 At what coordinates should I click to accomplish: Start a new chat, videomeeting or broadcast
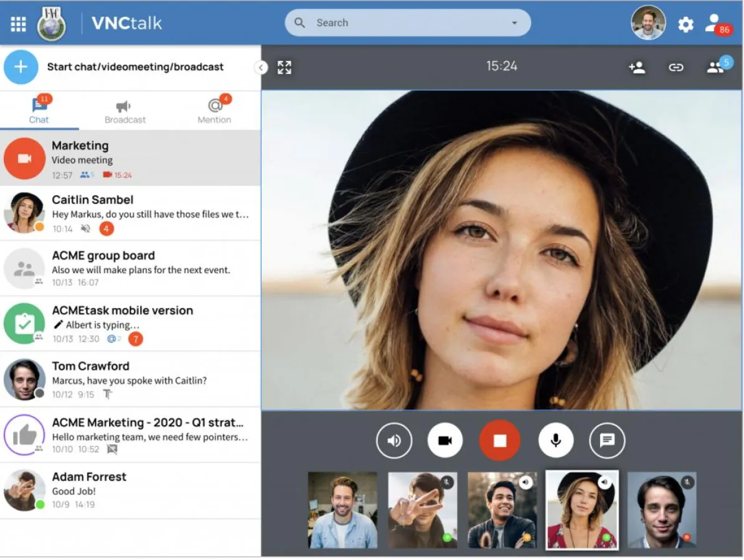pyautogui.click(x=21, y=67)
